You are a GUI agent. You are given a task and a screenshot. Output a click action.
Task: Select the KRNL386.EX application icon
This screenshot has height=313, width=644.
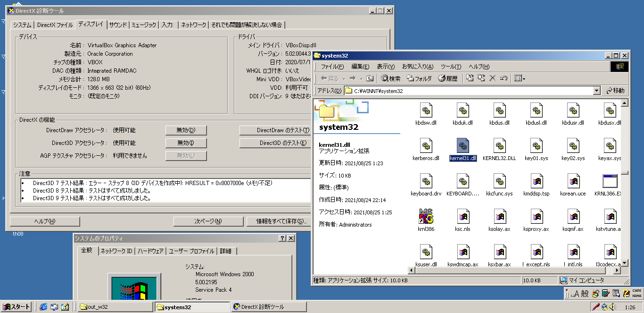[610, 181]
